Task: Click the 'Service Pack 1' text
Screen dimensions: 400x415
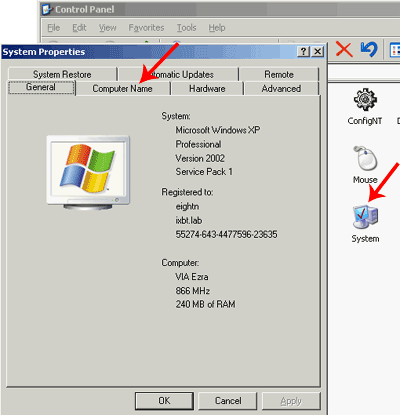Action: click(204, 172)
